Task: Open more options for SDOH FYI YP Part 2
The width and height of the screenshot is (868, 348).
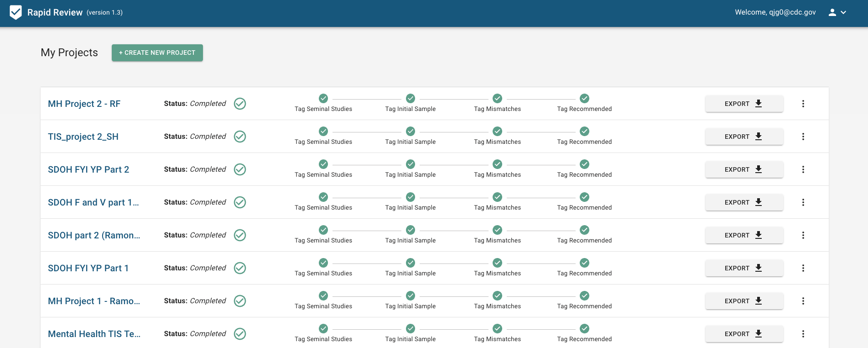Action: (x=803, y=169)
